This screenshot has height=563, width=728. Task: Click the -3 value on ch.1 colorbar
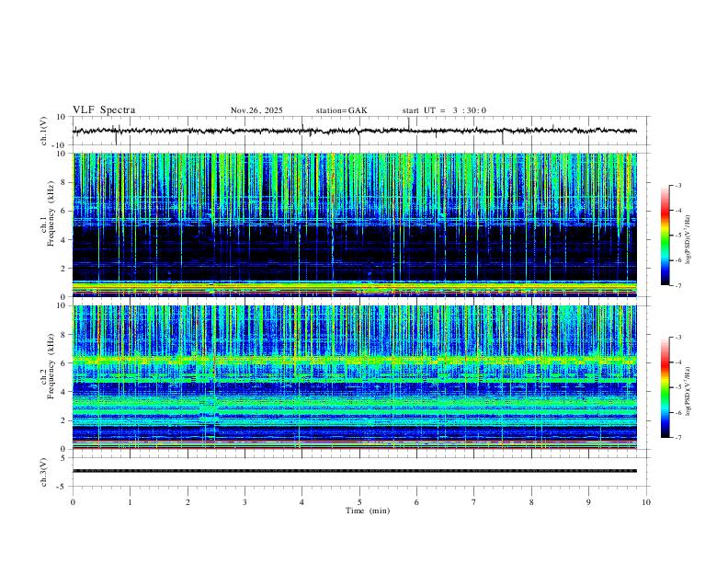point(677,185)
